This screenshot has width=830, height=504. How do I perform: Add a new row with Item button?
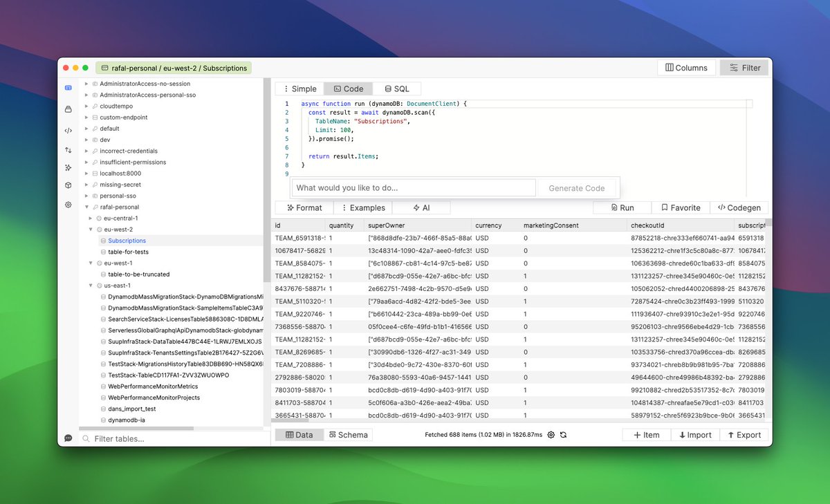click(x=646, y=435)
